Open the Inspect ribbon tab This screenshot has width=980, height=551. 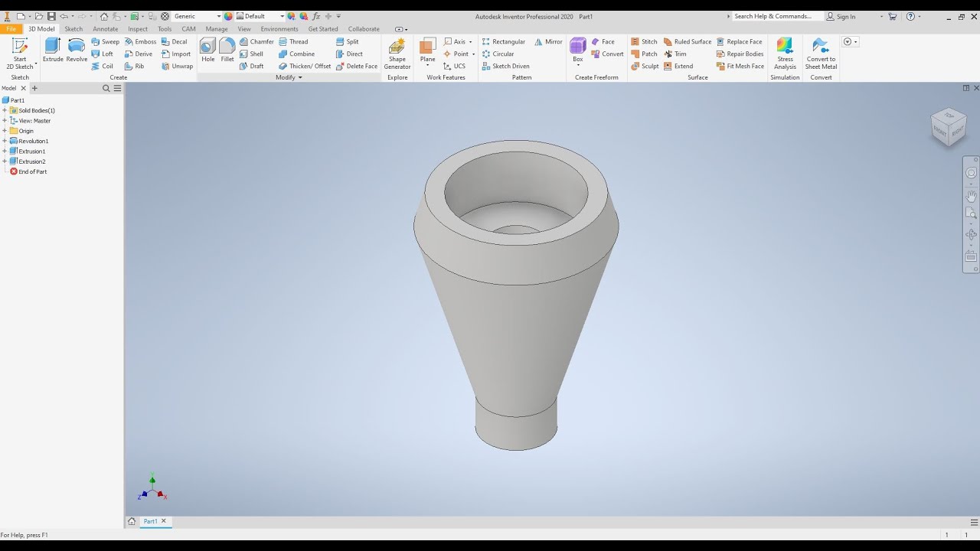coord(138,29)
